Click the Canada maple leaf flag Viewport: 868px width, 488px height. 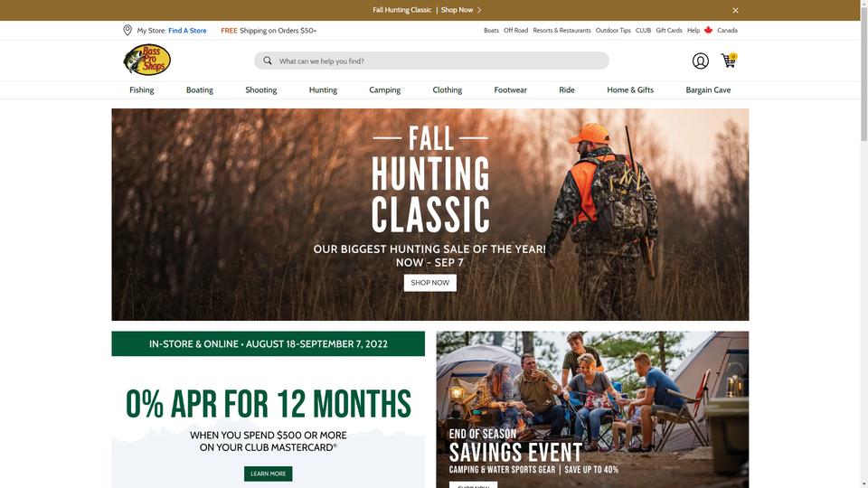click(708, 31)
